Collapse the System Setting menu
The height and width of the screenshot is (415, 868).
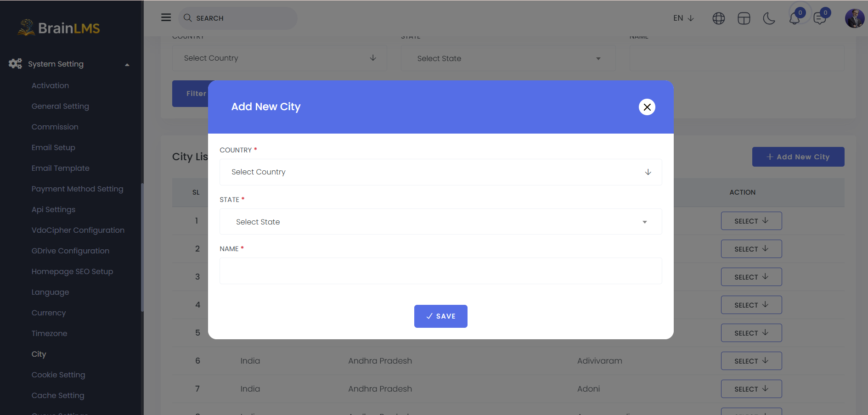click(x=69, y=64)
